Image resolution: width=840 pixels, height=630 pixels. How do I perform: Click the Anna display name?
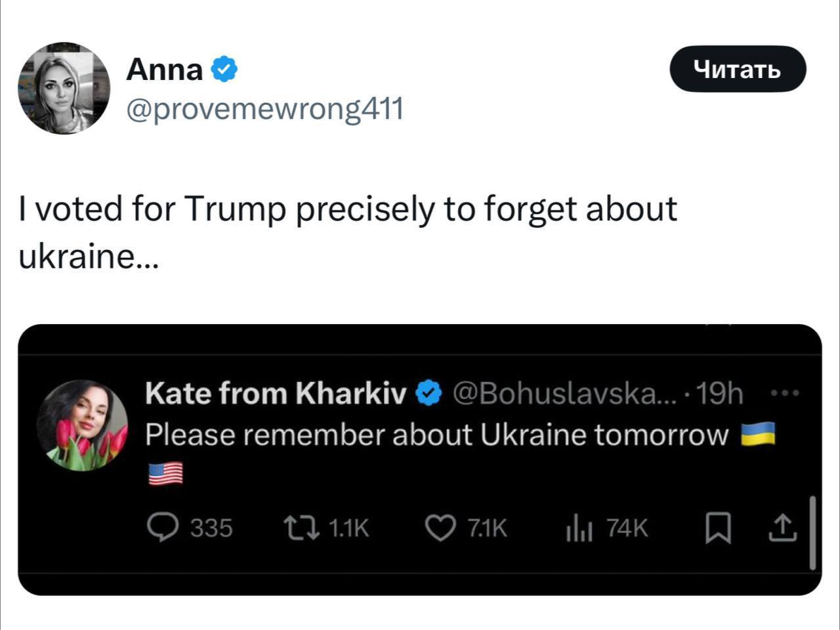164,69
